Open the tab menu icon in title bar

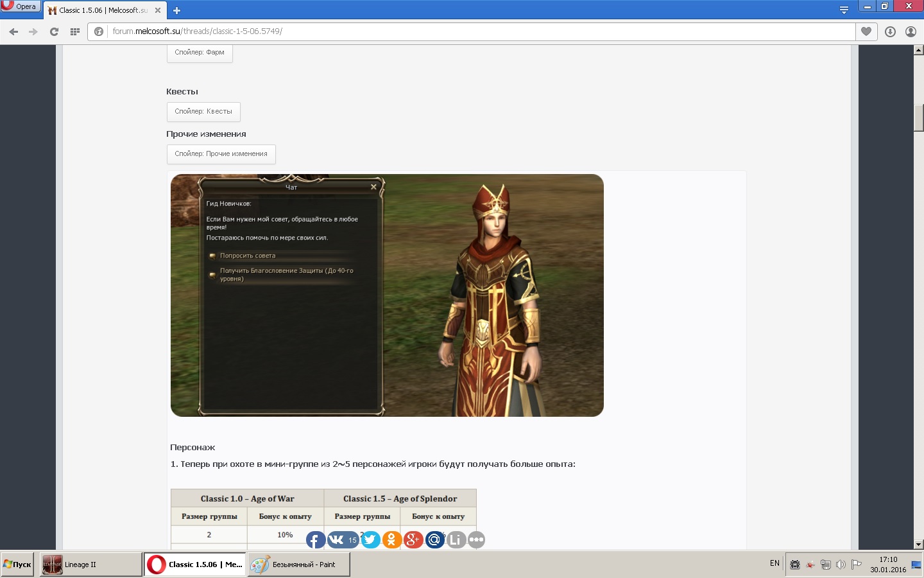(x=844, y=10)
